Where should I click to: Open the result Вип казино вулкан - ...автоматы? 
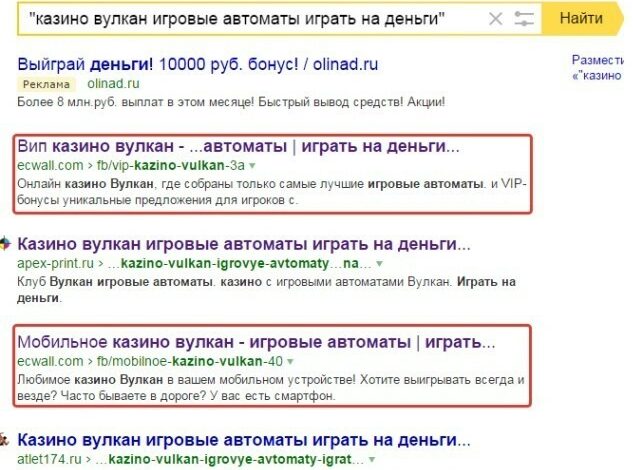click(x=238, y=146)
